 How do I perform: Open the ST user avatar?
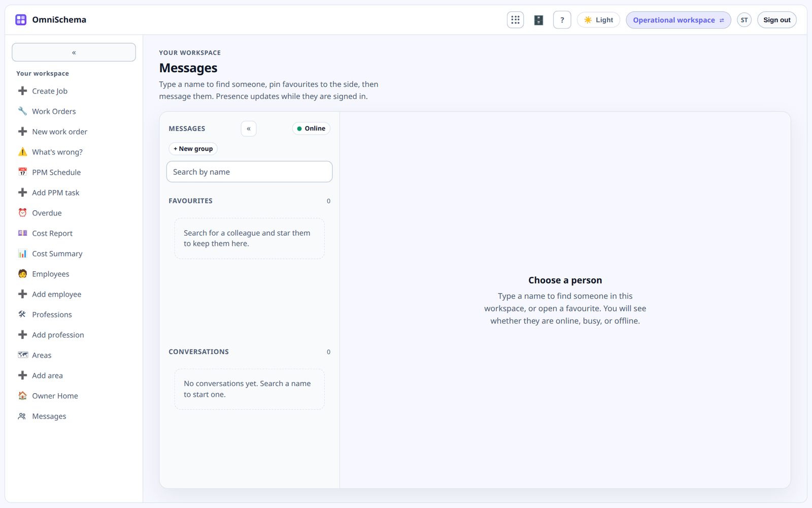coord(744,20)
